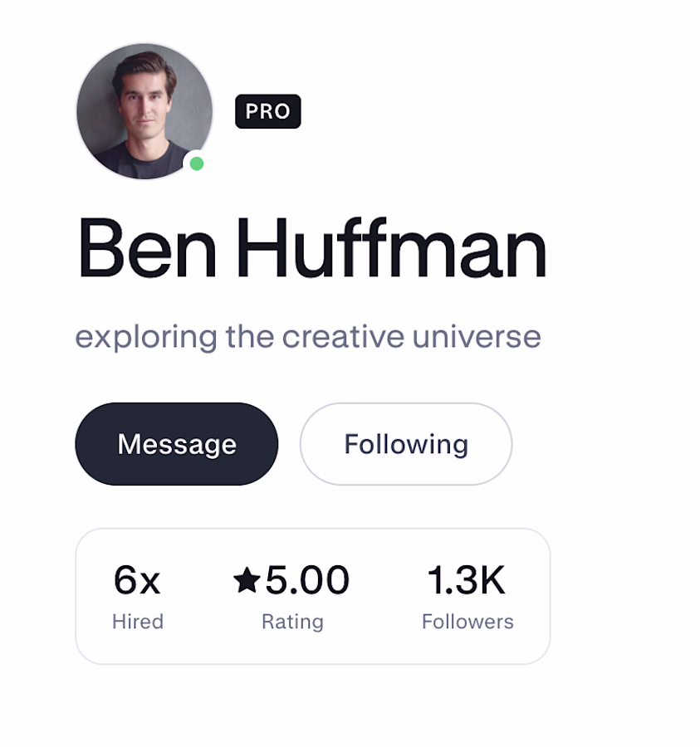Click the green online status dot
The width and height of the screenshot is (700, 747).
[197, 164]
